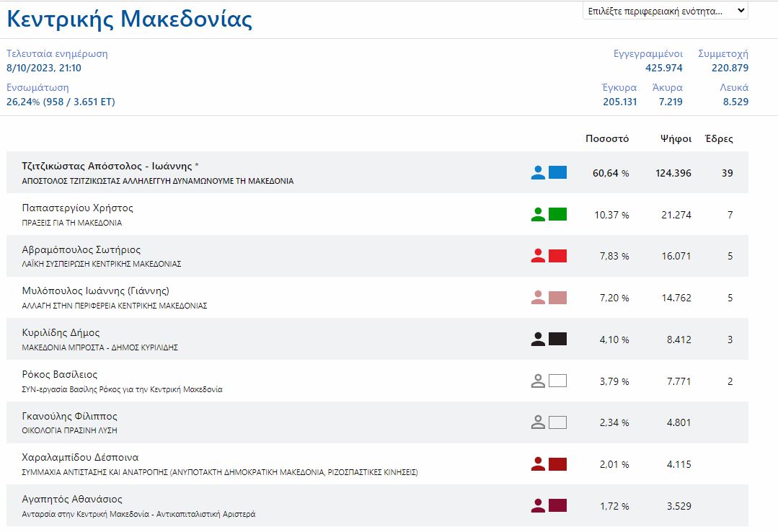Click the outlined person icon for Ρόκος
This screenshot has width=778, height=532.
pos(538,381)
